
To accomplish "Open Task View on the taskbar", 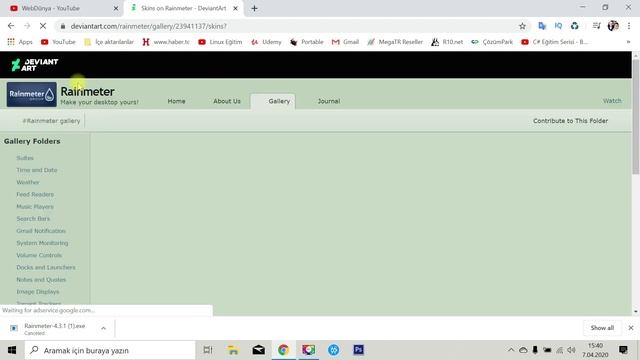I will pyautogui.click(x=208, y=350).
